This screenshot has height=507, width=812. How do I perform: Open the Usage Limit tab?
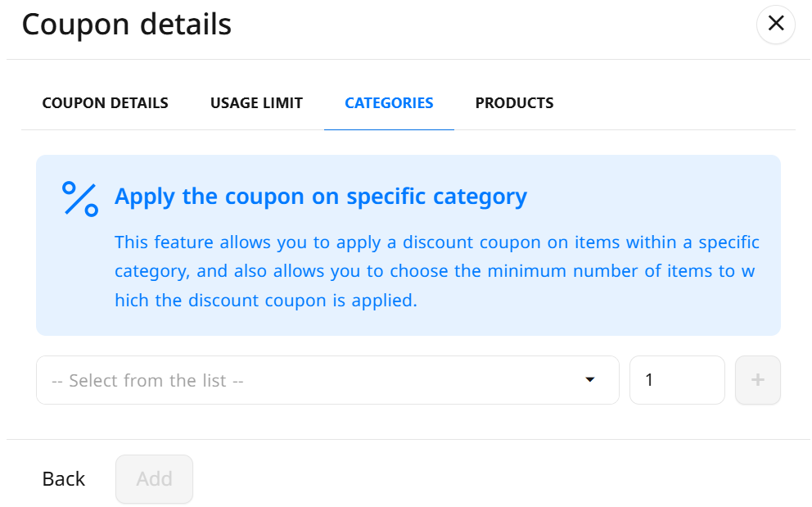(256, 103)
